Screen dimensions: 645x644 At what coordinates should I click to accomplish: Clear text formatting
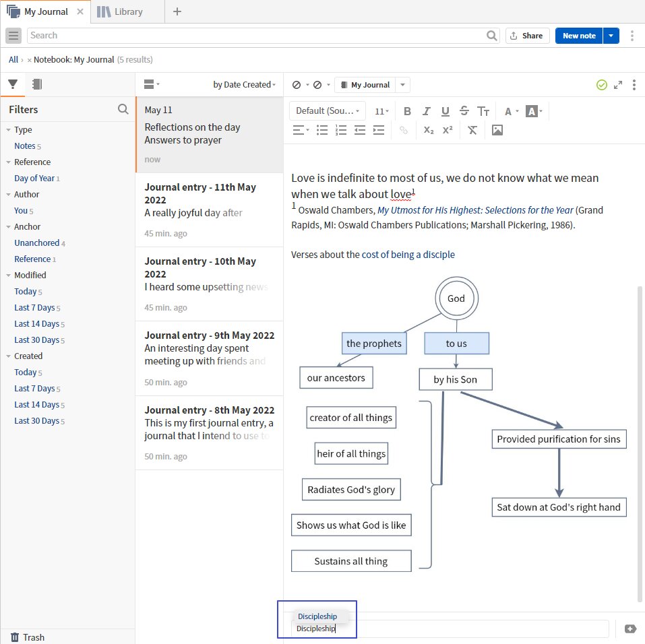[x=472, y=131]
